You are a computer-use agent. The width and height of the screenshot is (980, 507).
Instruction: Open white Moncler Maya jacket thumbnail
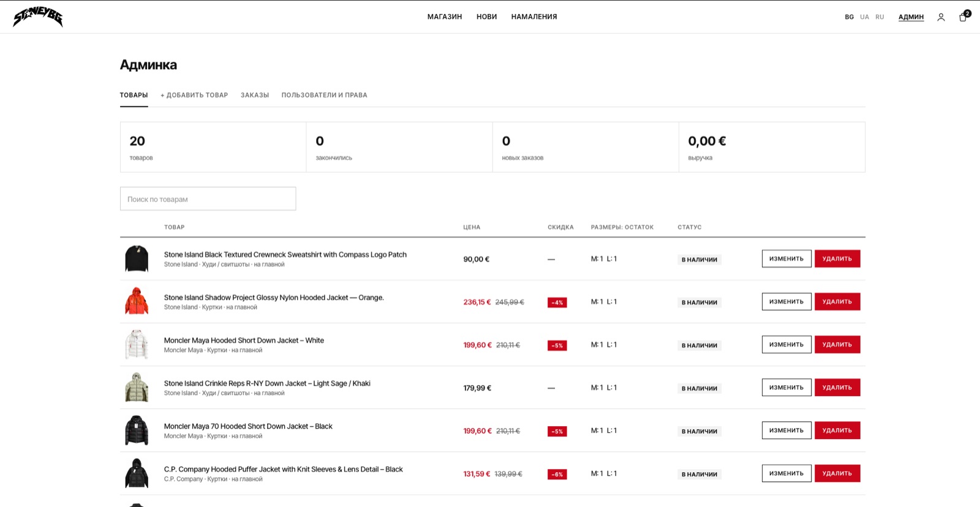point(137,345)
